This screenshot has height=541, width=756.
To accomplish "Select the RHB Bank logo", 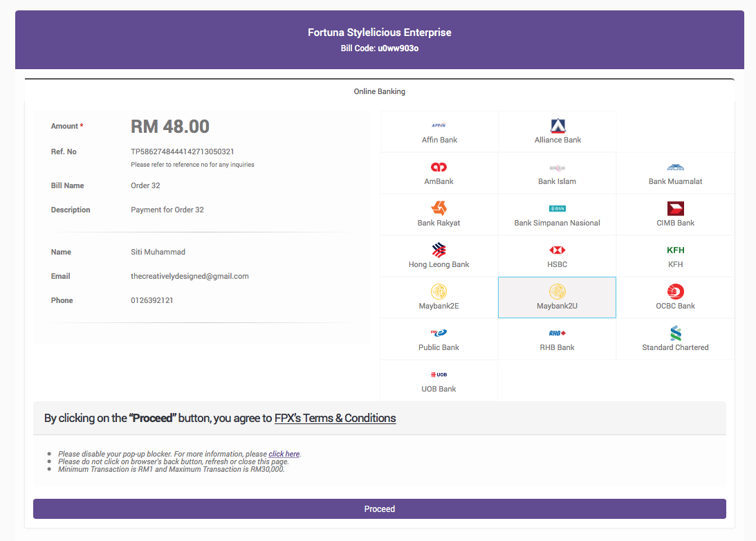I will coord(557,333).
